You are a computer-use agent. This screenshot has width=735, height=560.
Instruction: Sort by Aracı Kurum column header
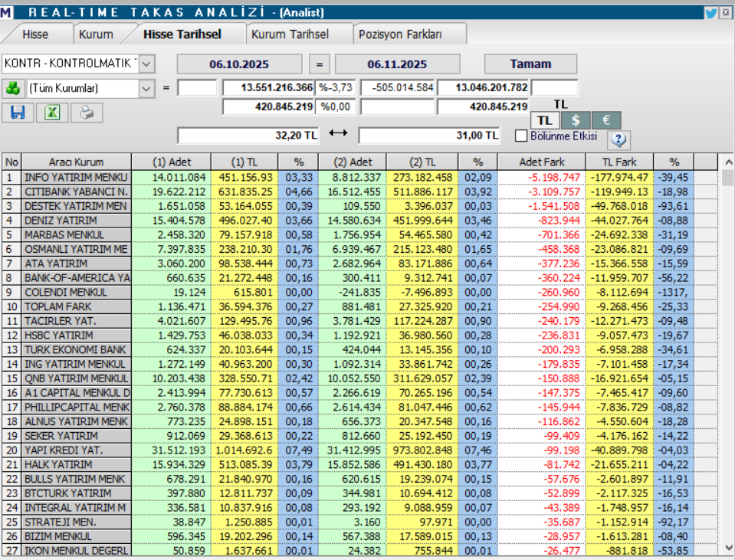77,162
